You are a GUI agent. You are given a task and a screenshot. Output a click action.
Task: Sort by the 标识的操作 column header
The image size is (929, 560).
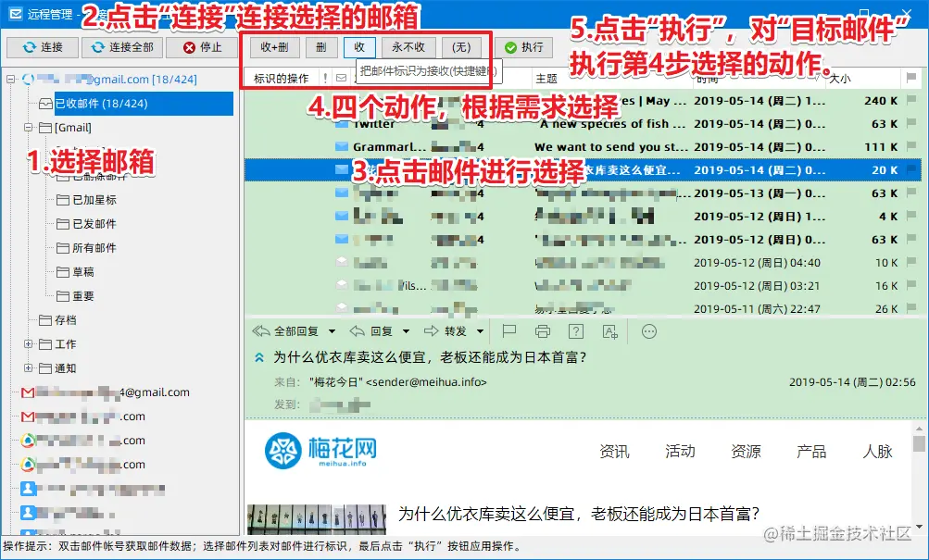(282, 78)
